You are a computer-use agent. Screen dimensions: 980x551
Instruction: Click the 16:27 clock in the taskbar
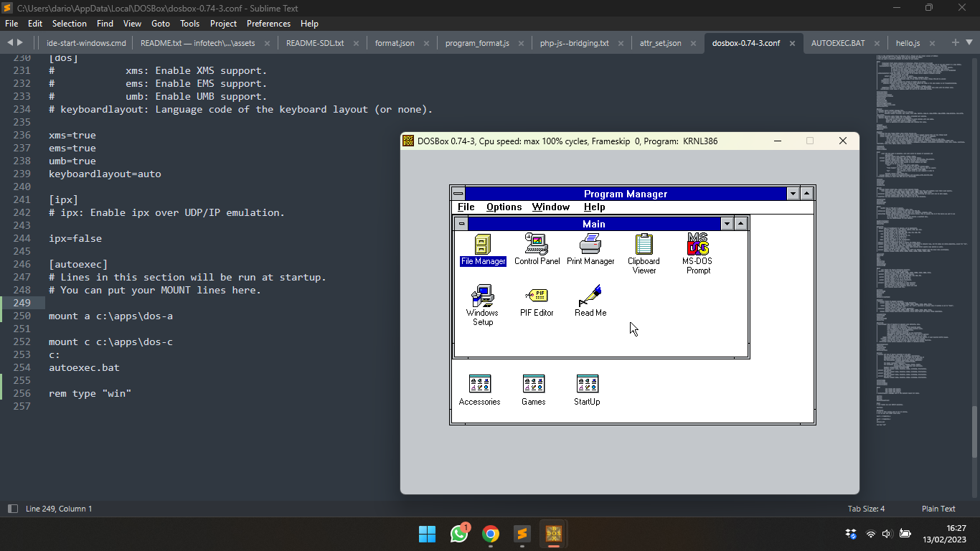coord(956,528)
